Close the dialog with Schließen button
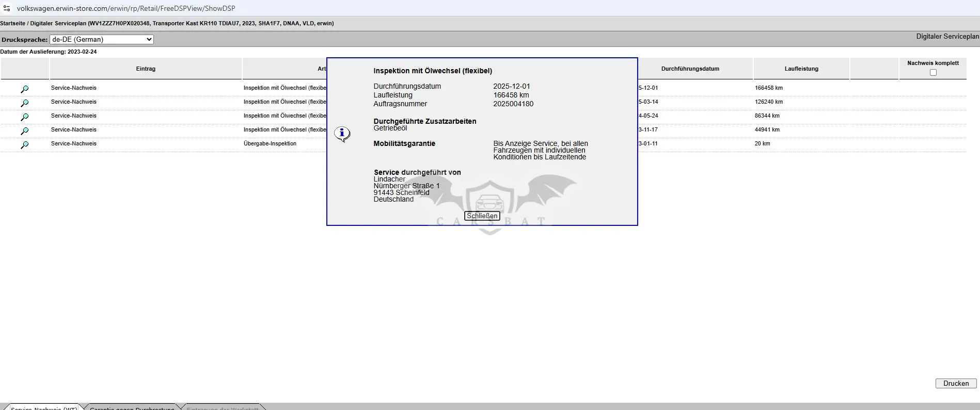The height and width of the screenshot is (410, 980). (482, 216)
